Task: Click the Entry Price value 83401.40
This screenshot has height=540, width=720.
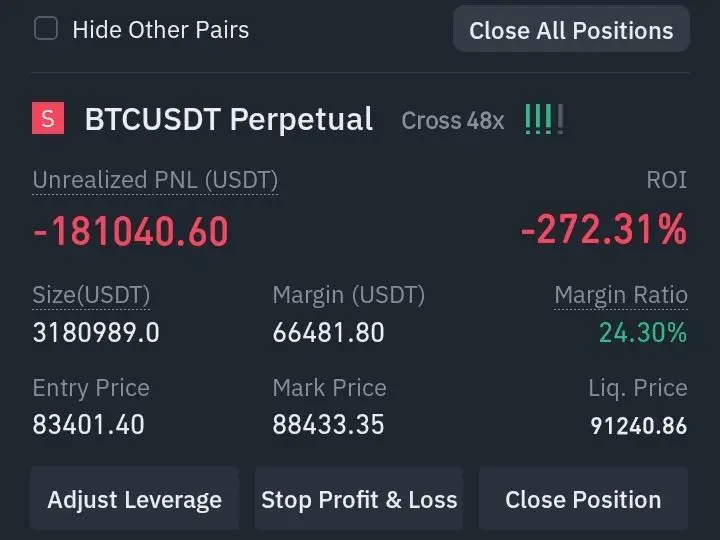Action: click(88, 424)
